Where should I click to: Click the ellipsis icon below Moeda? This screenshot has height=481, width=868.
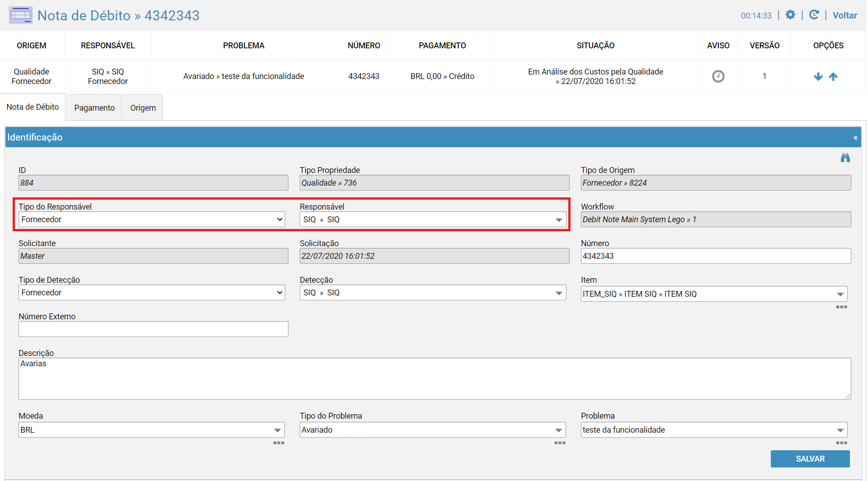pos(278,443)
